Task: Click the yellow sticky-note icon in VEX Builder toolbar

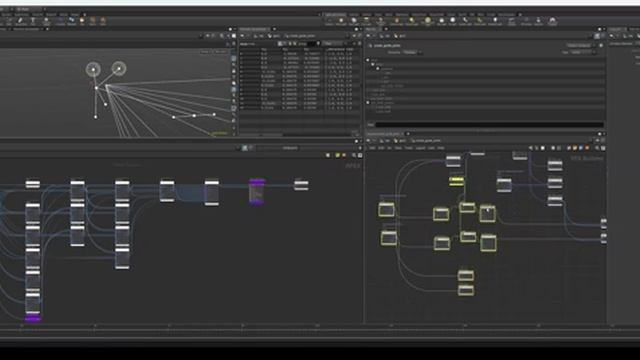Action: click(x=575, y=148)
